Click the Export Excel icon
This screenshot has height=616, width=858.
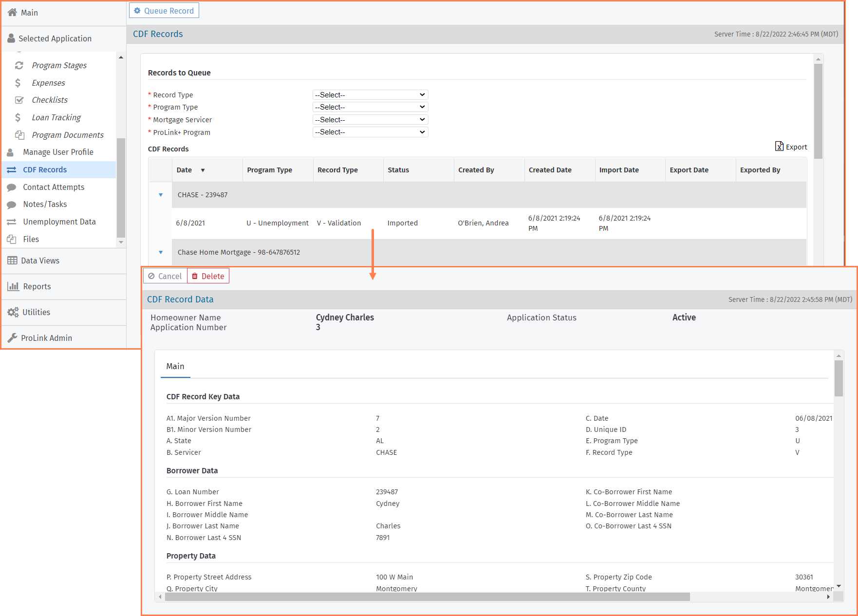779,147
